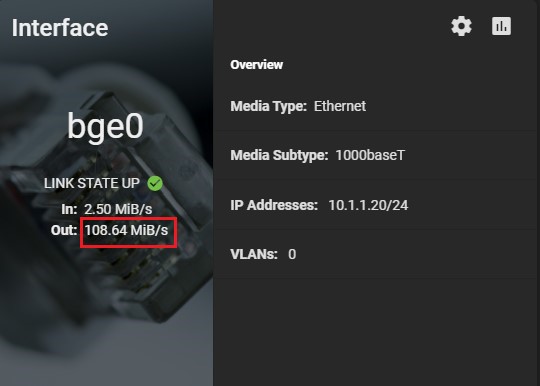Image resolution: width=540 pixels, height=386 pixels.
Task: Click the Overview heading
Action: (x=257, y=65)
